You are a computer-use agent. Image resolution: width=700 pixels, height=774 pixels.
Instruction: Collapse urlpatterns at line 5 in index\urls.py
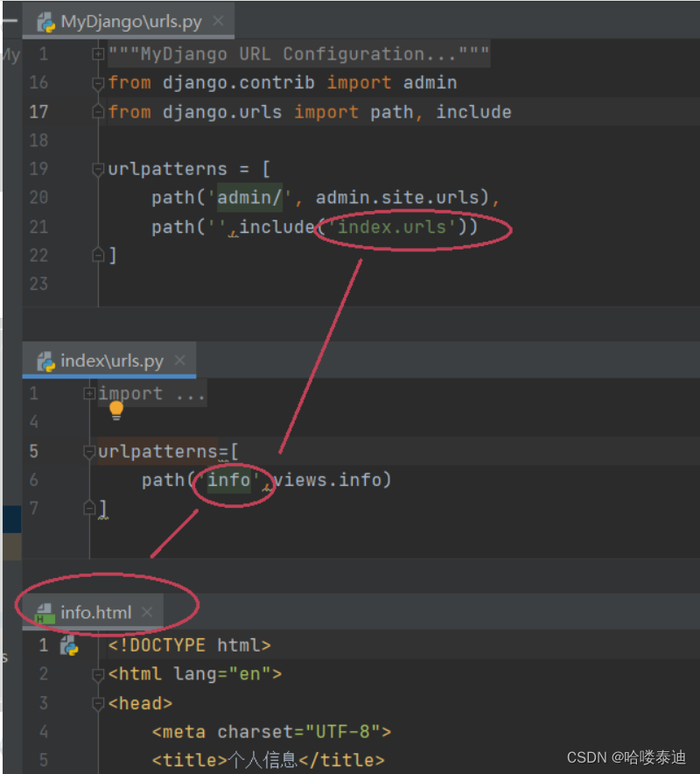tap(88, 452)
